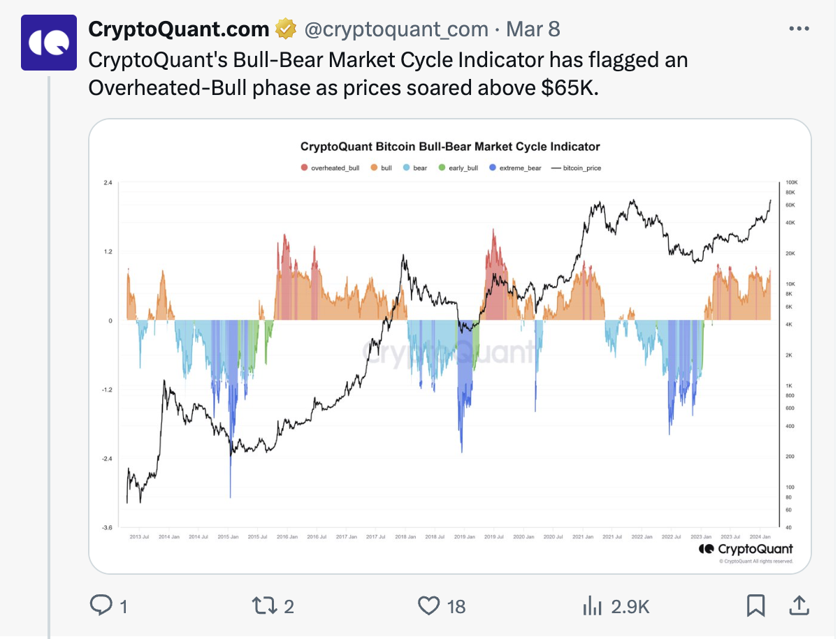The width and height of the screenshot is (840, 639).
Task: View tweet analytics bar chart icon
Action: point(593,605)
